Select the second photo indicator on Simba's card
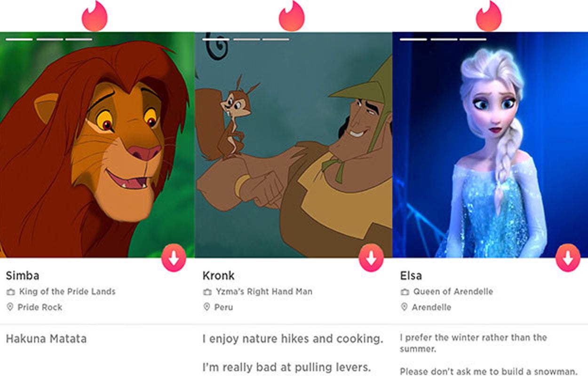Viewport: 588px width, 390px height. [49, 39]
